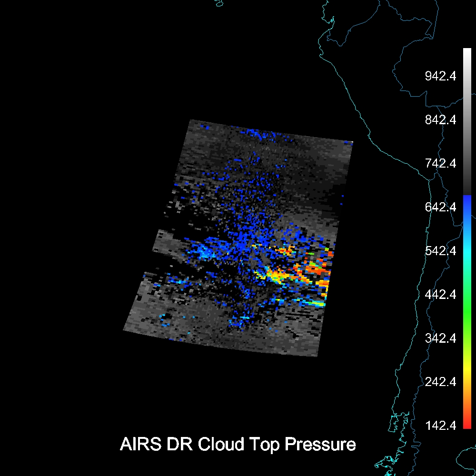Select the 242.4 pressure value label
The height and width of the screenshot is (476, 476).
click(x=440, y=382)
